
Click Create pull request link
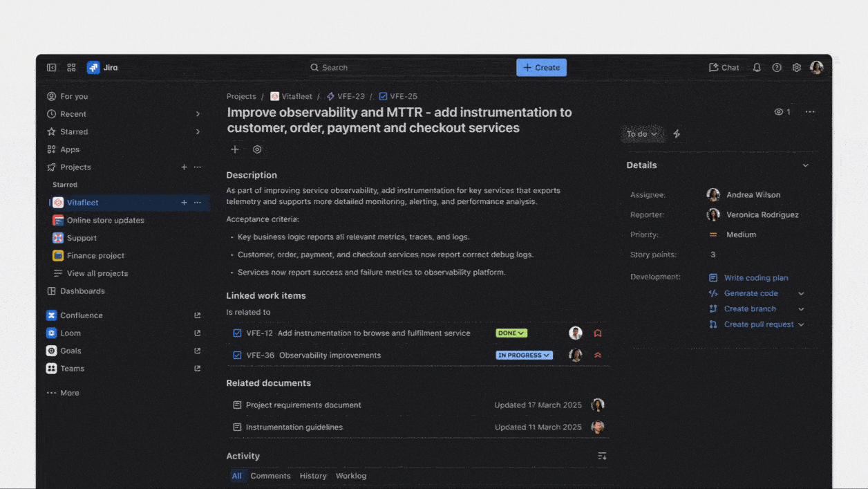coord(751,324)
